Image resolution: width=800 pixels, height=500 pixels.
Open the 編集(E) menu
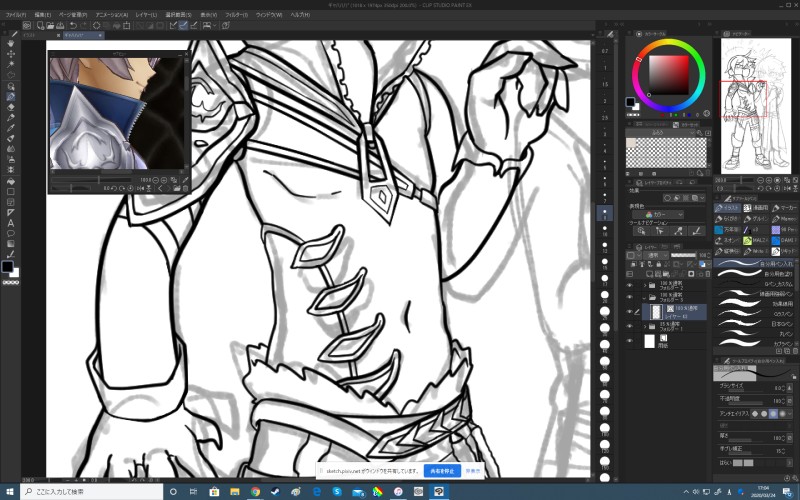43,15
